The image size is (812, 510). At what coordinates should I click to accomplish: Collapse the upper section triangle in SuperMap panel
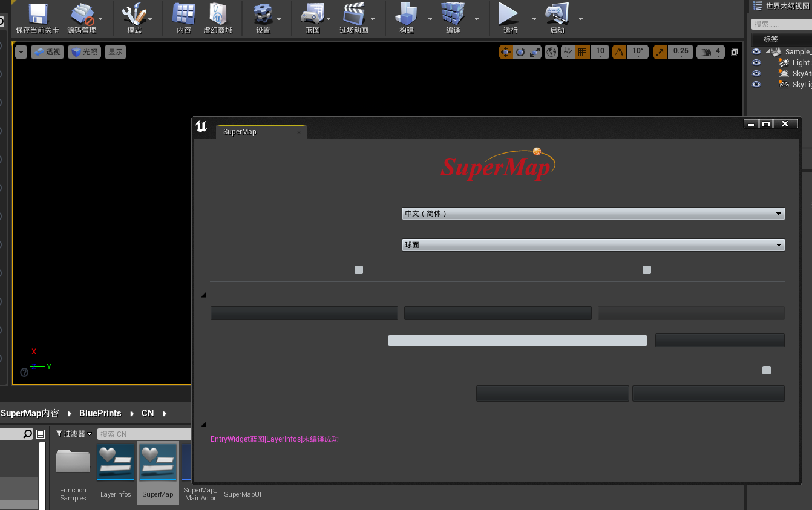click(x=203, y=295)
